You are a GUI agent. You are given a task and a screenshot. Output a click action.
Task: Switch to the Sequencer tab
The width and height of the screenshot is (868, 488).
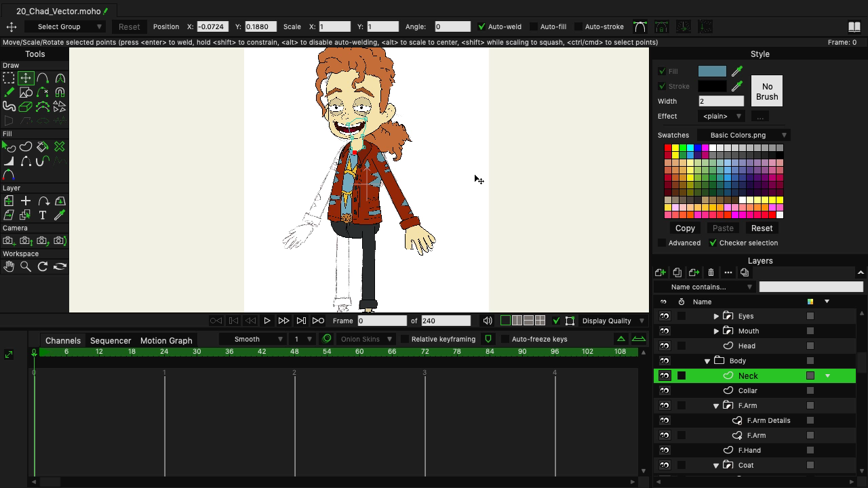[111, 340]
